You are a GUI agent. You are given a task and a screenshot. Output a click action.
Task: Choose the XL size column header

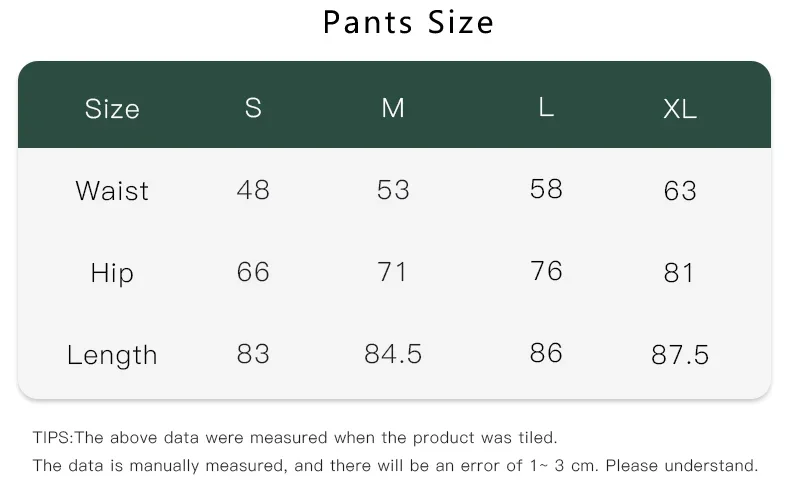(680, 109)
